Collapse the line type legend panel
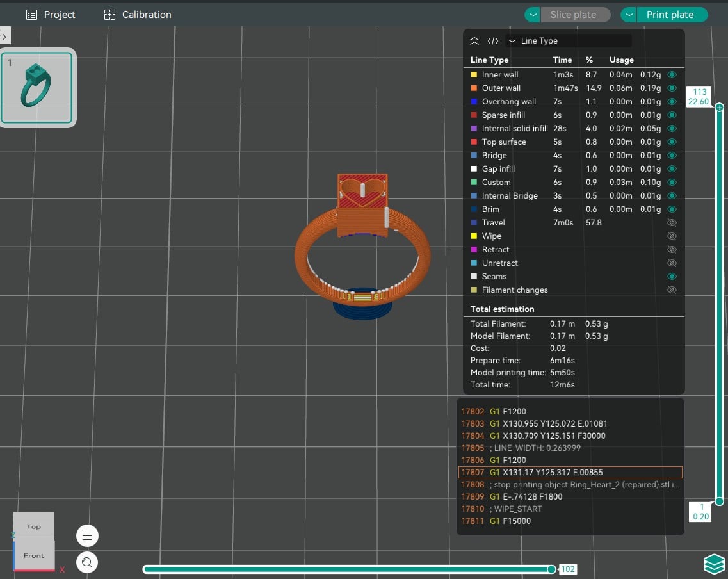The image size is (728, 579). coord(474,41)
